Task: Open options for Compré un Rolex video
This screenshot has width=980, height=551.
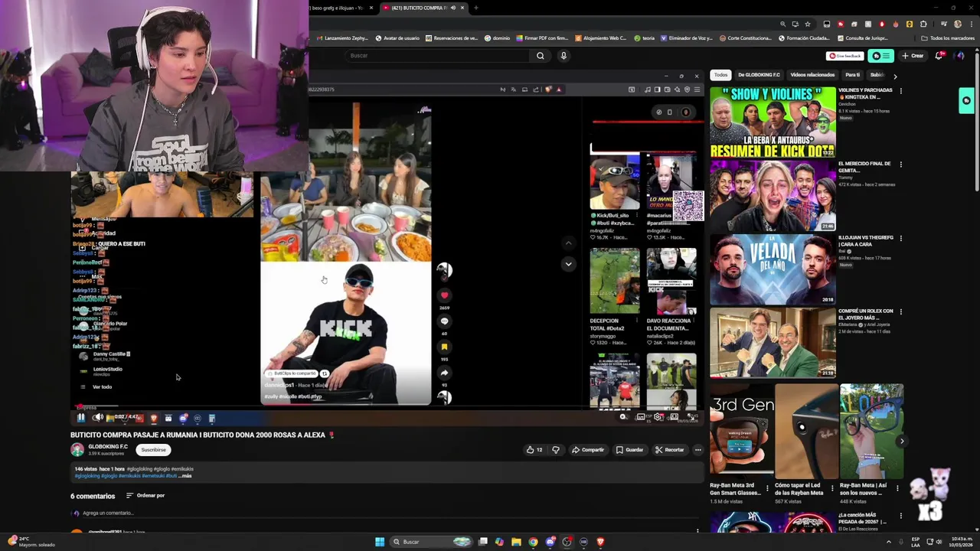Action: (x=900, y=312)
